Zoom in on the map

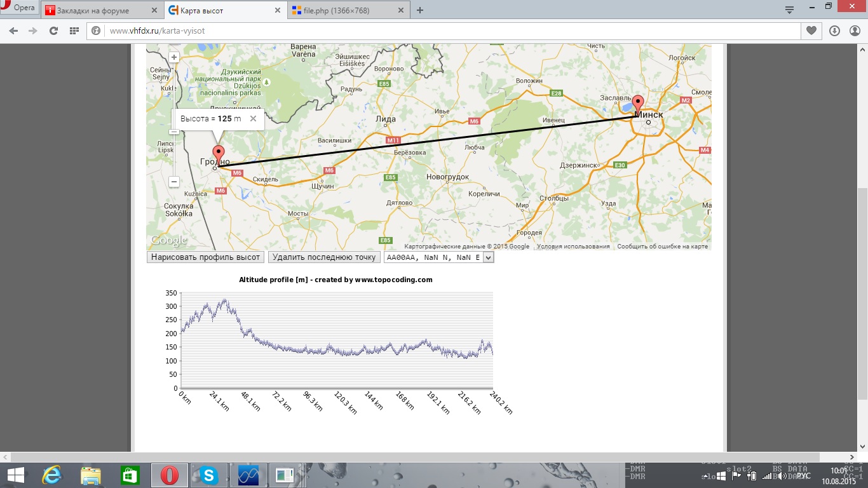coord(174,57)
